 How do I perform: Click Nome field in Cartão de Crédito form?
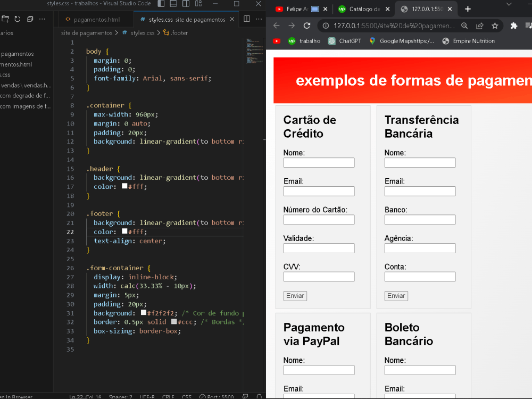[x=319, y=162]
